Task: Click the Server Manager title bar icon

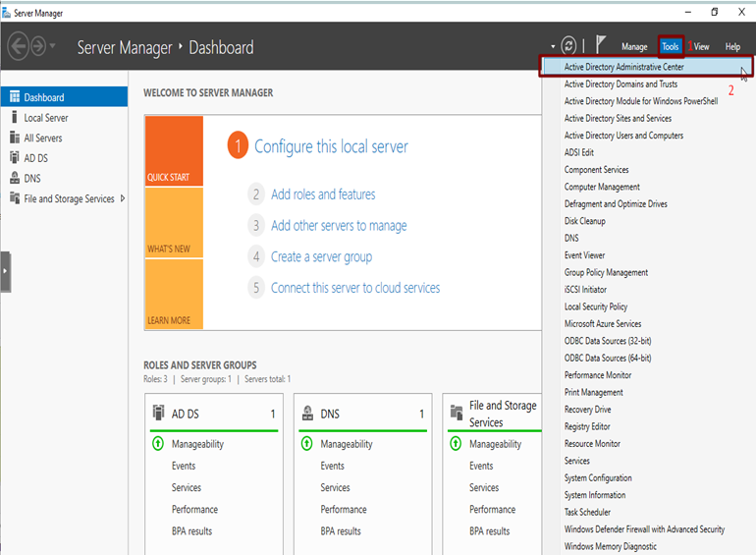Action: 6,13
